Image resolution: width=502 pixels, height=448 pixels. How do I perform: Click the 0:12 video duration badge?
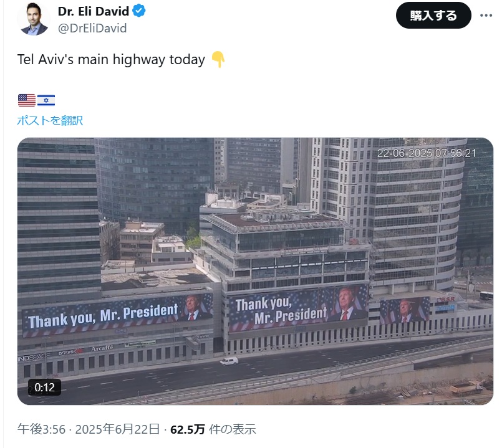[44, 388]
